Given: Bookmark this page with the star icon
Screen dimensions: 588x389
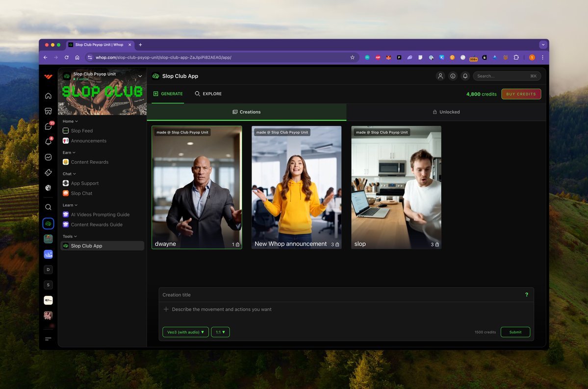Looking at the screenshot, I should pyautogui.click(x=353, y=57).
